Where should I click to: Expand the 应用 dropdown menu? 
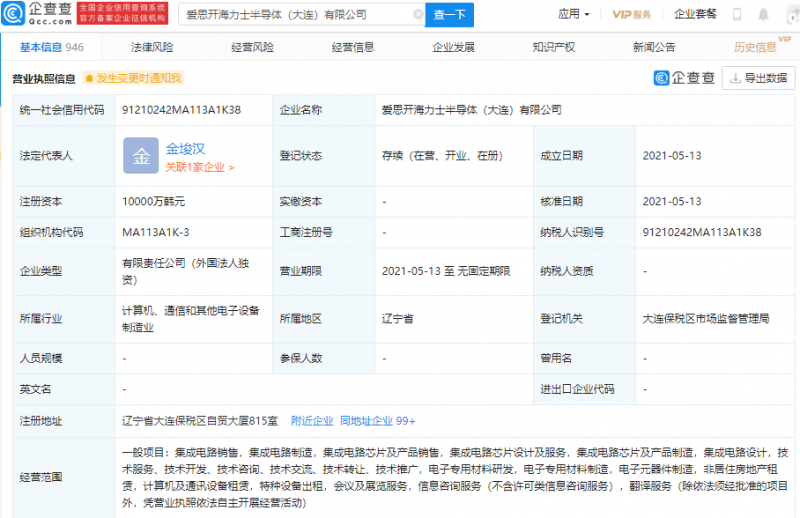tap(573, 15)
